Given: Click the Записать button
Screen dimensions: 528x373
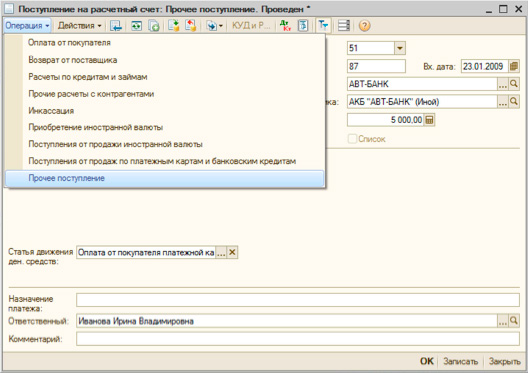Looking at the screenshot, I should [460, 361].
